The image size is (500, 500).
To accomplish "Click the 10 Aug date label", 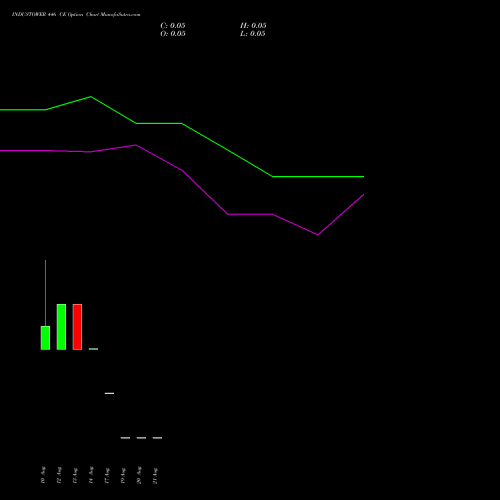I will 43,475.
